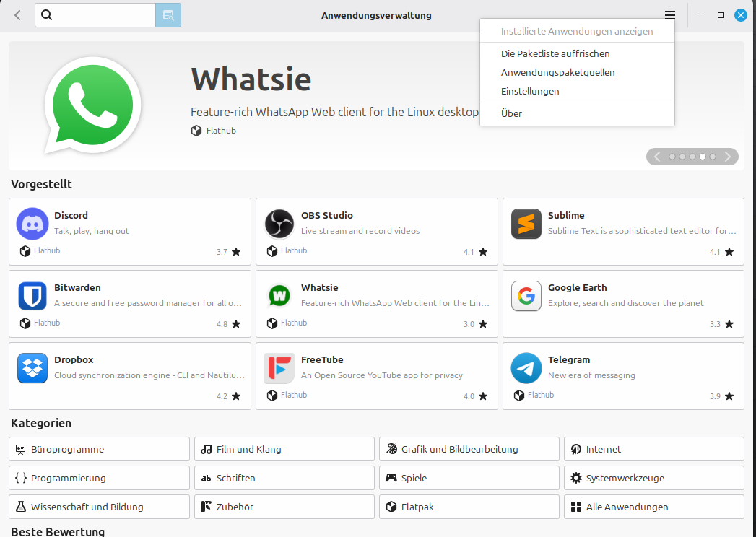Click the Dropbox app icon
Viewport: 756px width, 537px height.
32,368
